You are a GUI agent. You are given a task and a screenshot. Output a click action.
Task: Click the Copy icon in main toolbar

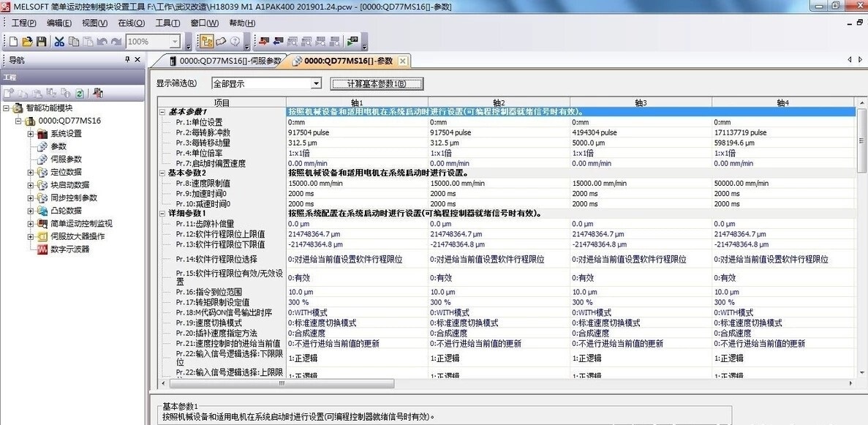click(74, 42)
